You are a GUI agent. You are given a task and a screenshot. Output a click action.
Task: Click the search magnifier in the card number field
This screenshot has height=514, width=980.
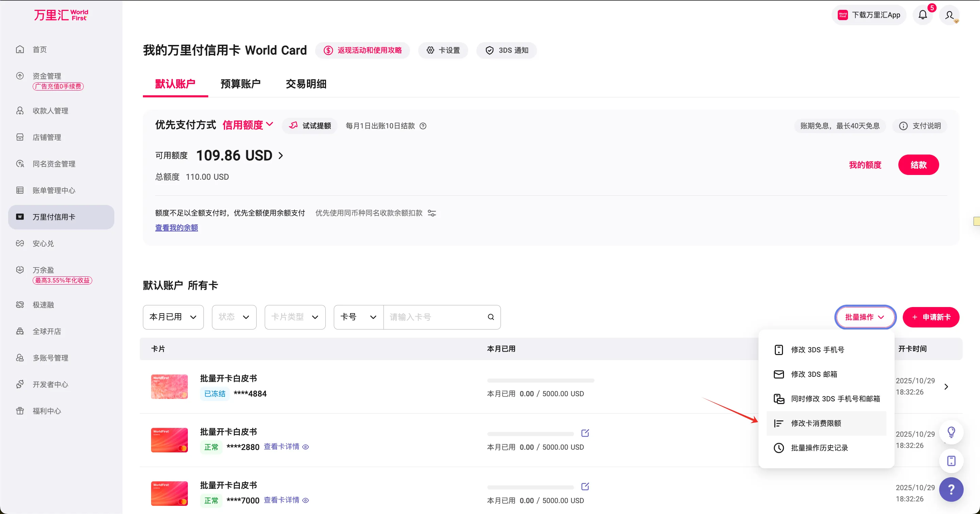[x=490, y=317]
